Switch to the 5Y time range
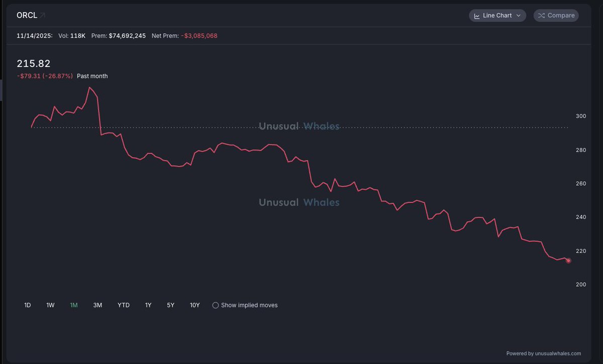The height and width of the screenshot is (364, 603). click(171, 305)
